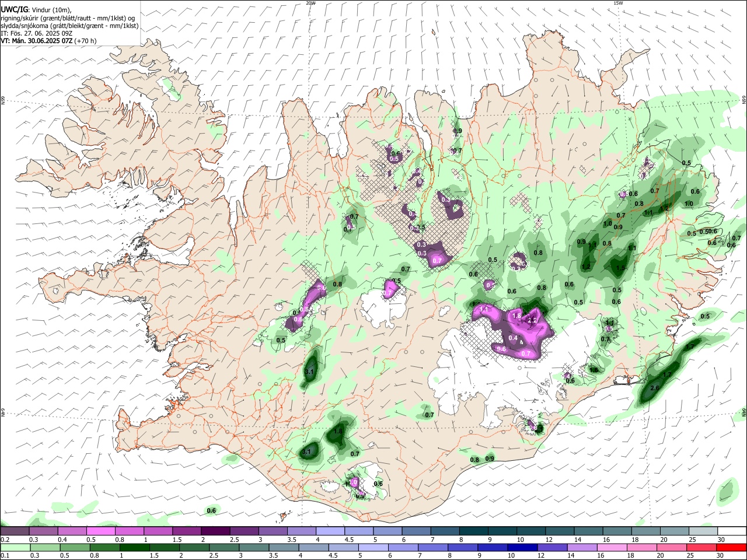Click the '0.4' value inside the pink snow area
This screenshot has width=747, height=560.
tap(514, 338)
